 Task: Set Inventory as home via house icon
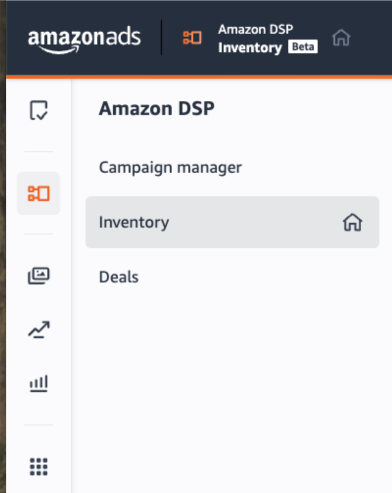coord(353,222)
